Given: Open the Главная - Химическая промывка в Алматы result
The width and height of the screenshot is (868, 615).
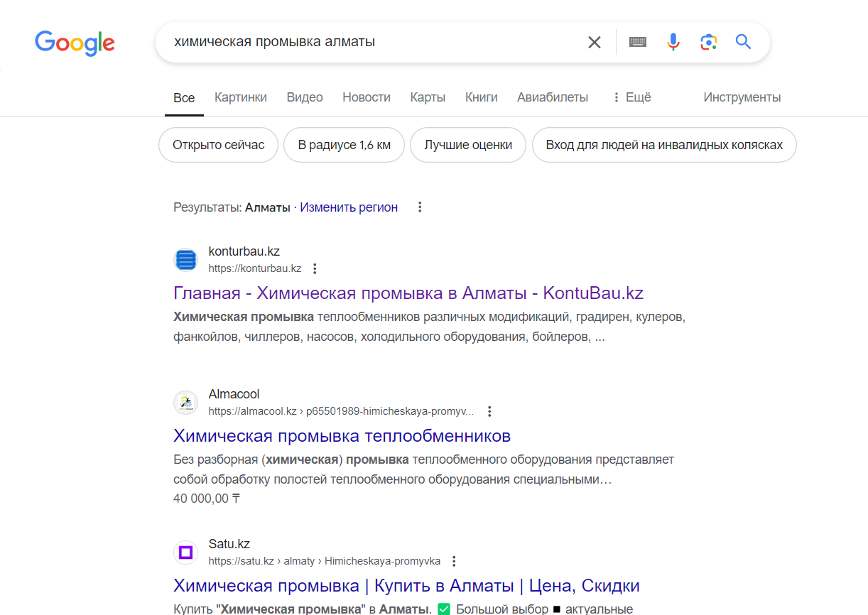Looking at the screenshot, I should coord(408,293).
